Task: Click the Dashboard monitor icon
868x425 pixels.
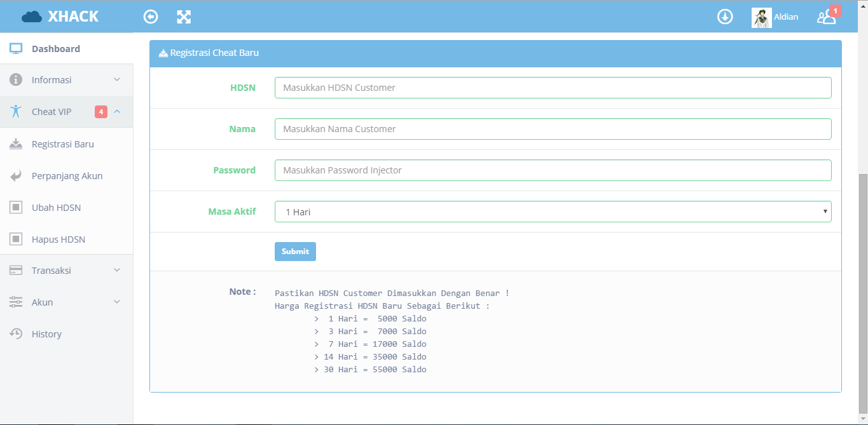Action: 15,47
